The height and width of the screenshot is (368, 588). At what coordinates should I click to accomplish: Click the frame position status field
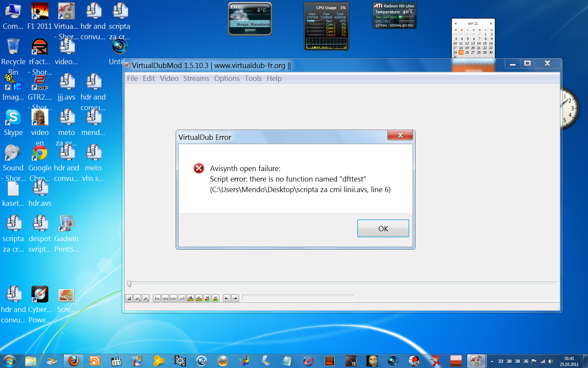pyautogui.click(x=298, y=298)
